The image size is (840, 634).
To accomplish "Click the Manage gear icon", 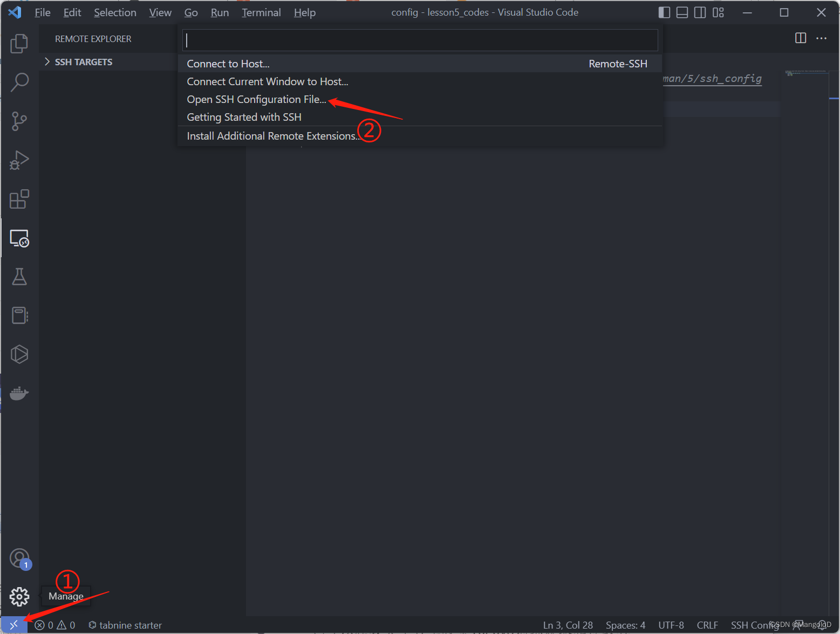I will (19, 596).
